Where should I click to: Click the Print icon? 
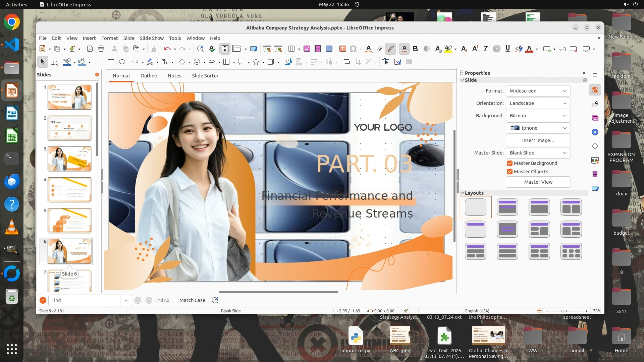pyautogui.click(x=101, y=49)
